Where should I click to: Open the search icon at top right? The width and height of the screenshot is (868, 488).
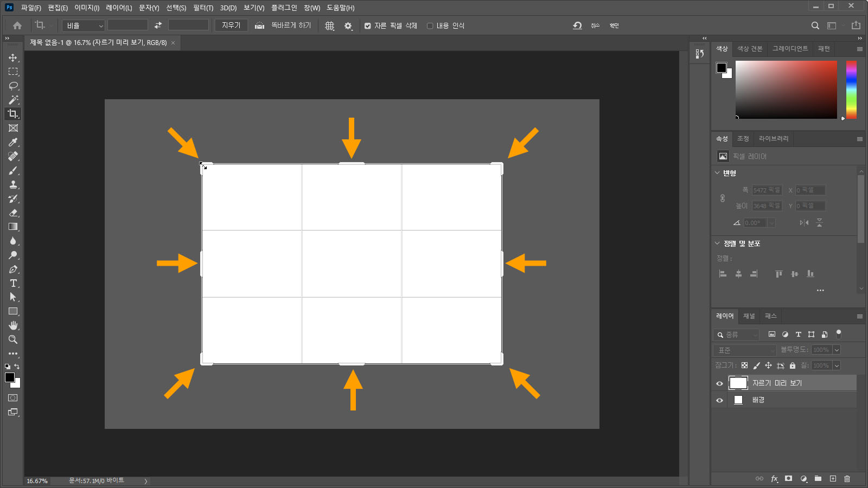pyautogui.click(x=815, y=25)
